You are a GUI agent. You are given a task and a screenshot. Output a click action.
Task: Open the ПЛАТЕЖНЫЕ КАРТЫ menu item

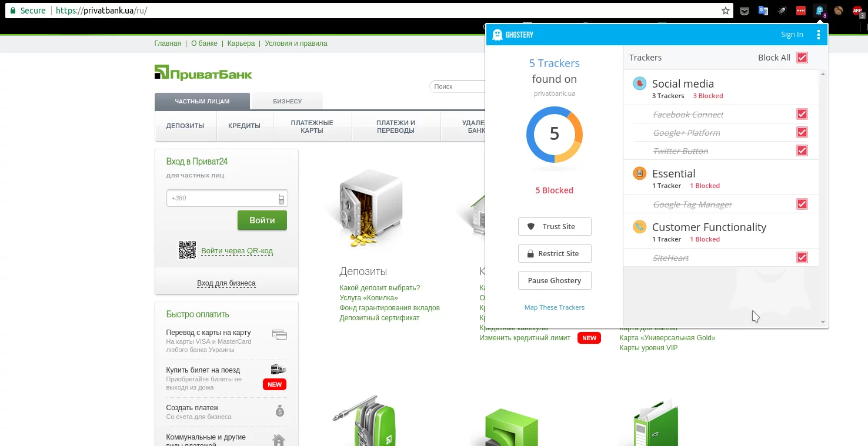coord(312,126)
